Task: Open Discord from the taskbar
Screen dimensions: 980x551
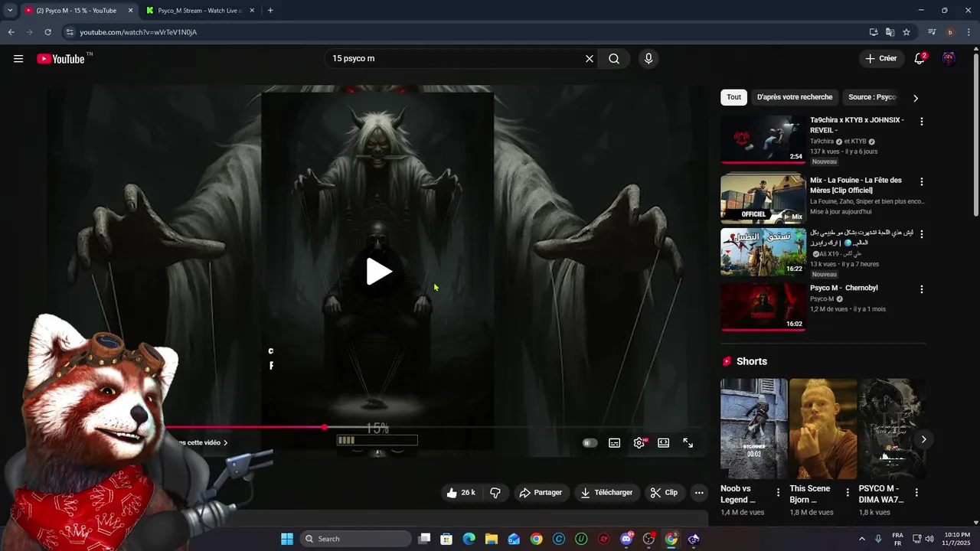Action: 626,539
